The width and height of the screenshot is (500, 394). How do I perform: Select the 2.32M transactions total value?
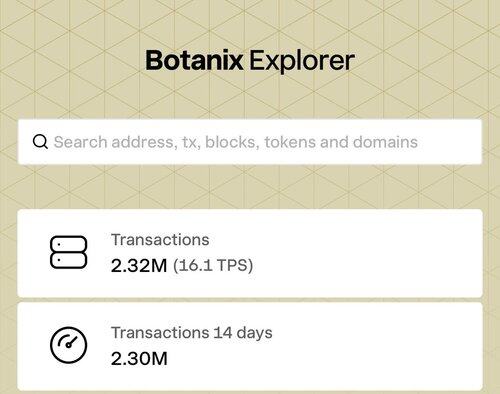coord(139,266)
